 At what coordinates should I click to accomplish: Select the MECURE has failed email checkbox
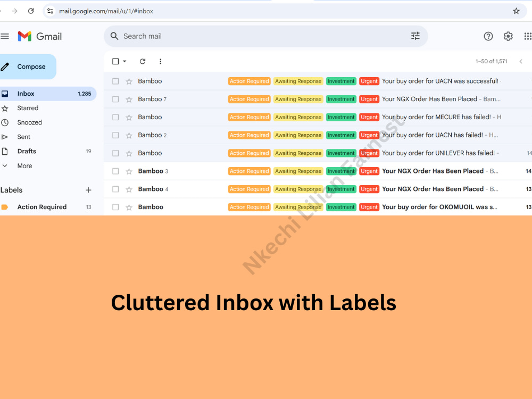tap(115, 118)
